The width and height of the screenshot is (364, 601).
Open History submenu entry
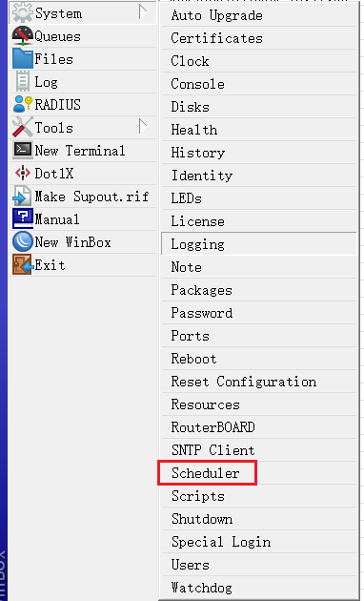[x=259, y=153]
